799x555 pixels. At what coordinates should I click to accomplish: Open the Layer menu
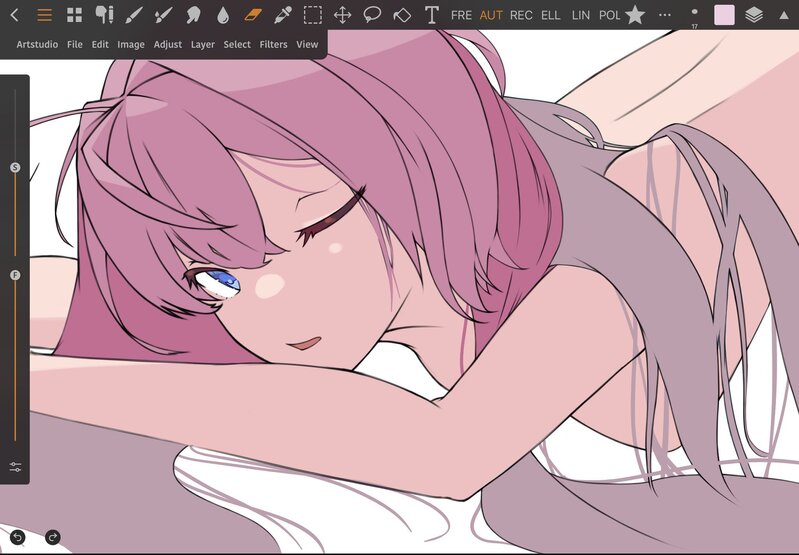(x=203, y=44)
